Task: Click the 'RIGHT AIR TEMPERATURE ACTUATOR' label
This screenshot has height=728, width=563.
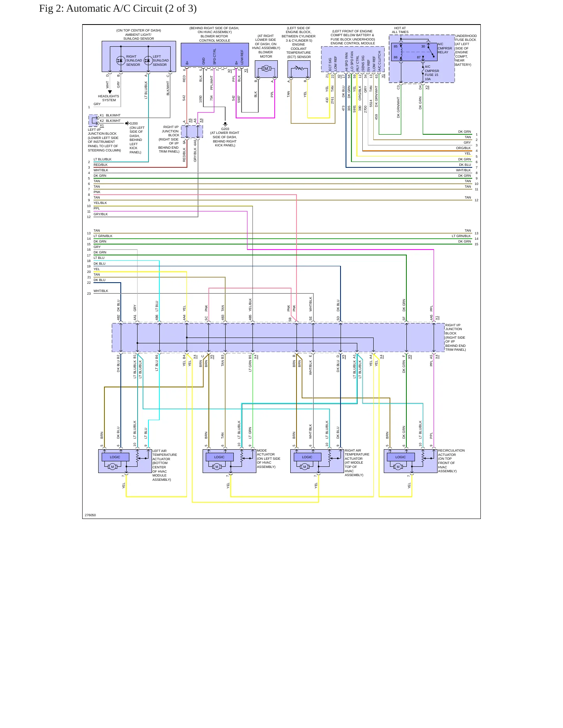Action: (357, 454)
